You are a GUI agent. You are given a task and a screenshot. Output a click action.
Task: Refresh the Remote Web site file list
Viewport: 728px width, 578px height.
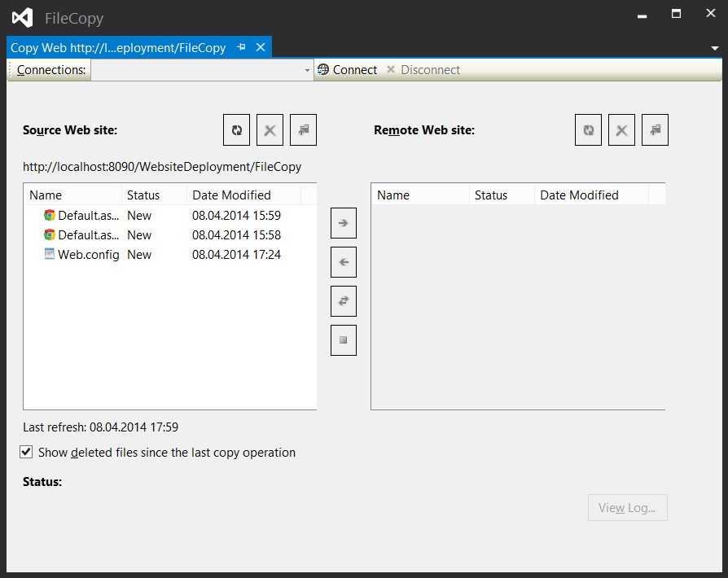click(x=588, y=130)
